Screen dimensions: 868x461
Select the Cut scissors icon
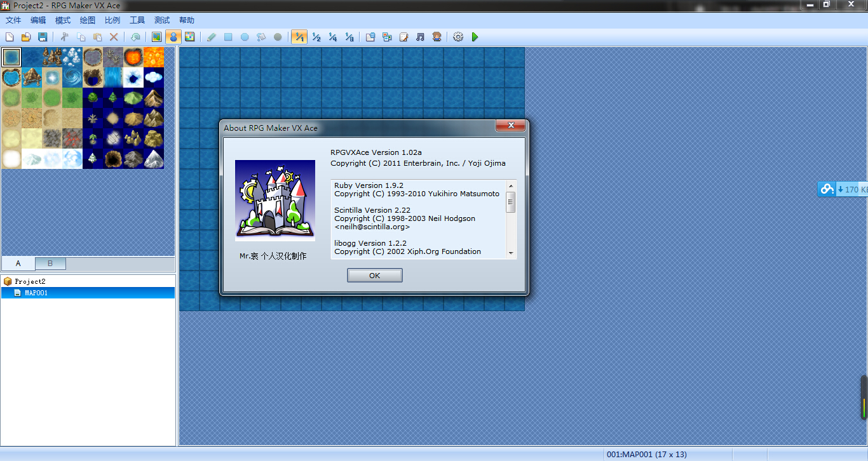[x=64, y=37]
